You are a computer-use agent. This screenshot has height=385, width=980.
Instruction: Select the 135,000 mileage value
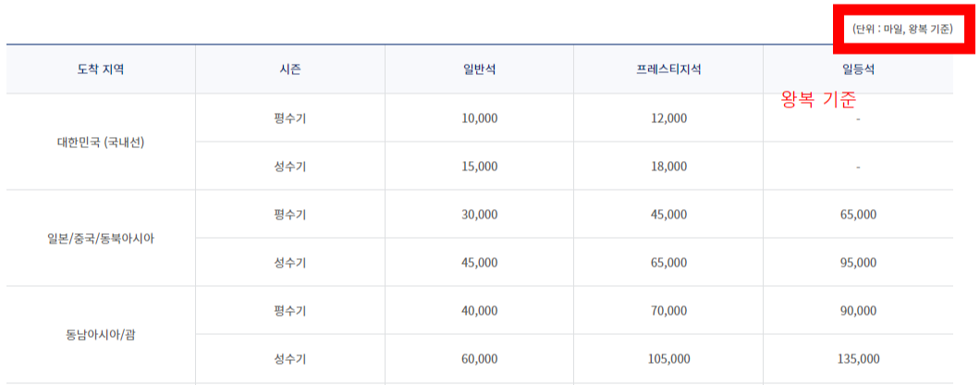pyautogui.click(x=858, y=359)
